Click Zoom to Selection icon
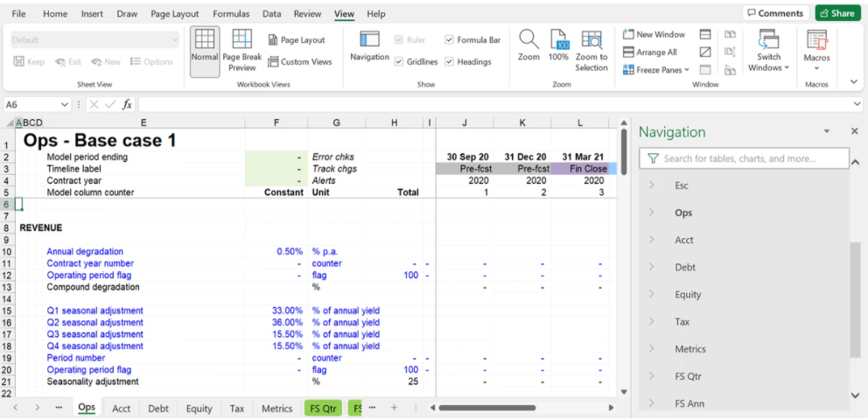This screenshot has width=868, height=420. click(x=591, y=40)
